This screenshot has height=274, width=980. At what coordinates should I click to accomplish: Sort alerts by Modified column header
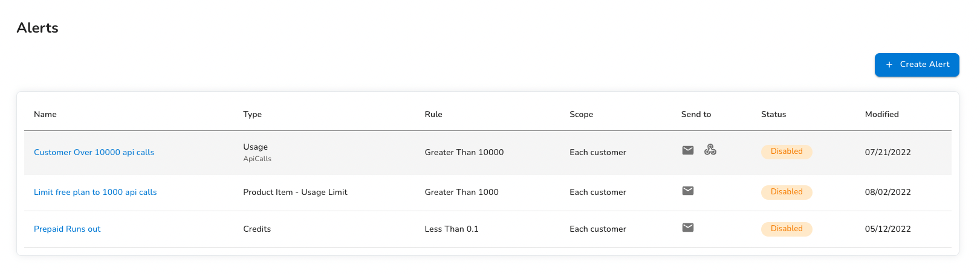[x=881, y=115]
